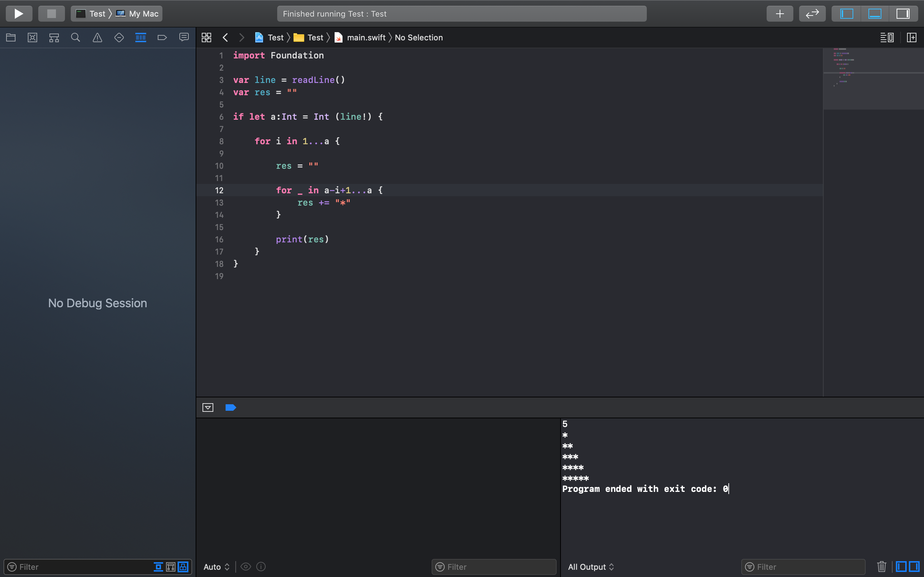Toggle the right inspector panel
The height and width of the screenshot is (577, 924).
tap(903, 14)
